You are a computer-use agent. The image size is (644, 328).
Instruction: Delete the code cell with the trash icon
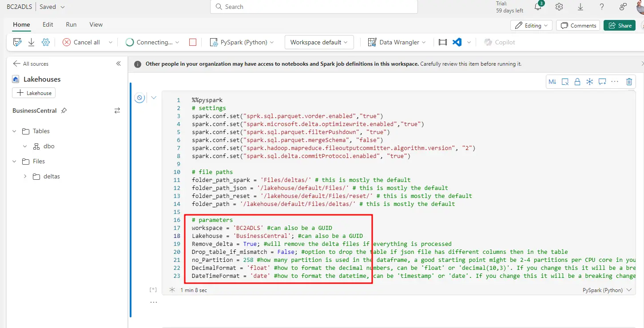(629, 82)
